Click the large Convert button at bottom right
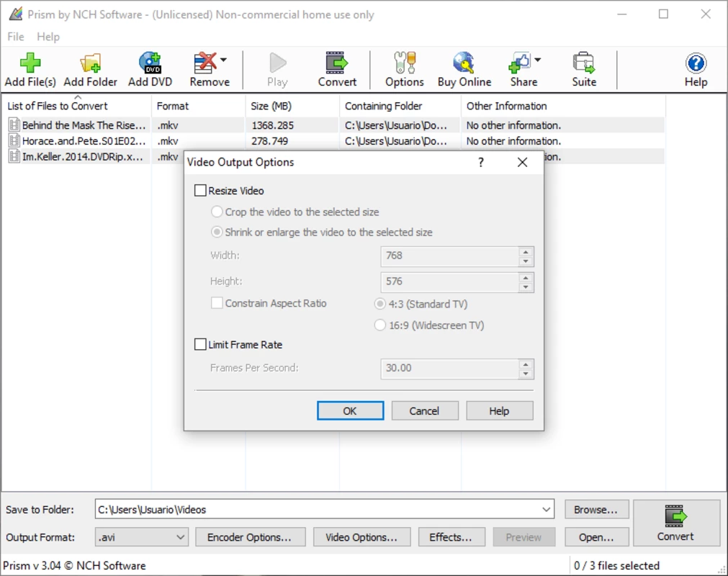Viewport: 728px width, 576px height. tap(676, 523)
